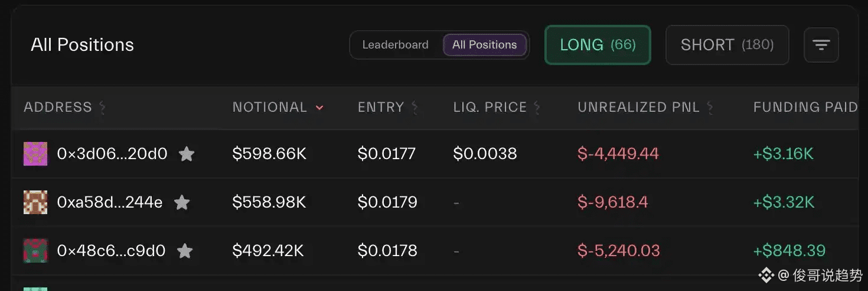Click the 0x3d06...20d0 pink avatar
The width and height of the screenshot is (868, 291).
click(x=35, y=154)
